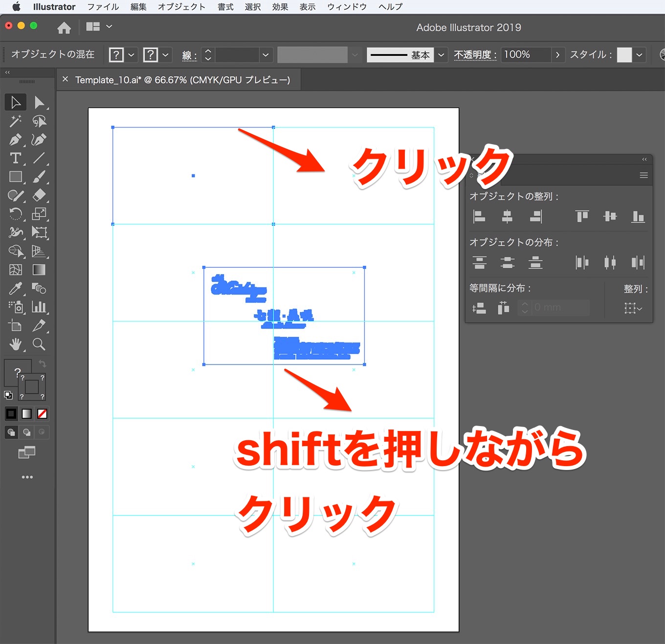Click vertical align top icon
The image size is (665, 644).
pos(582,216)
